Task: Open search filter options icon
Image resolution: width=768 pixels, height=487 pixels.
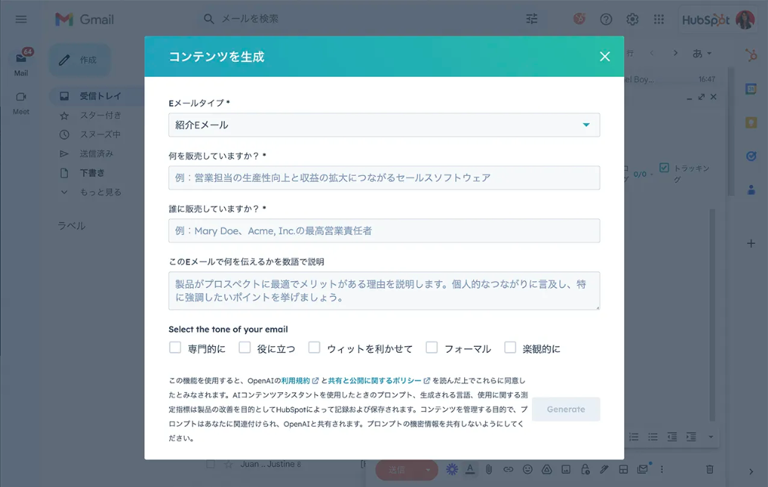Action: [531, 19]
